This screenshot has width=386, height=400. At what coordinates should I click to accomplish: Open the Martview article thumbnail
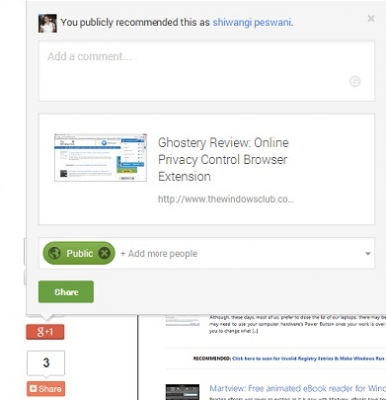(x=182, y=392)
